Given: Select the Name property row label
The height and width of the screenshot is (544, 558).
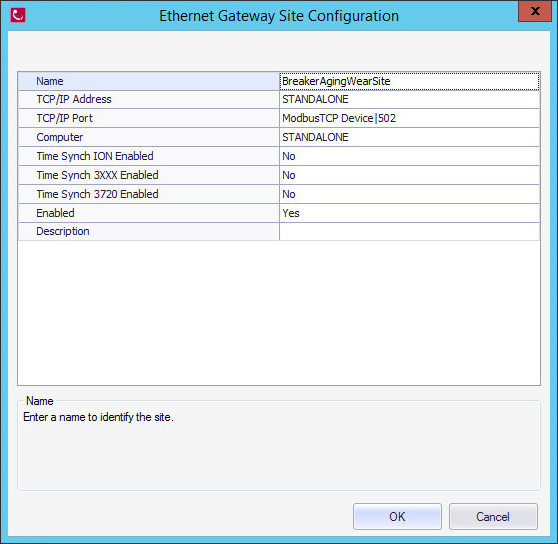Looking at the screenshot, I should 149,81.
